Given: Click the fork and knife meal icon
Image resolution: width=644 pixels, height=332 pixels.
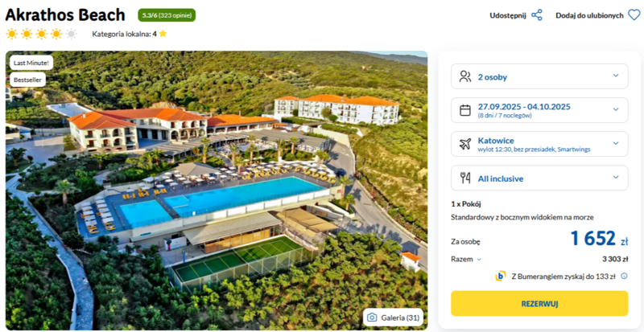Looking at the screenshot, I should pos(464,178).
